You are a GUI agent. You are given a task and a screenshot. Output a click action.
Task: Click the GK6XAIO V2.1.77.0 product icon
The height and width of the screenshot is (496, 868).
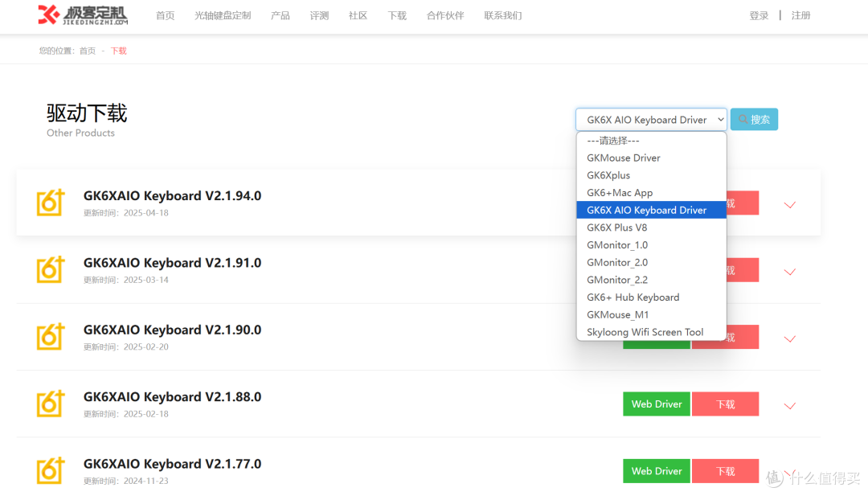click(51, 470)
